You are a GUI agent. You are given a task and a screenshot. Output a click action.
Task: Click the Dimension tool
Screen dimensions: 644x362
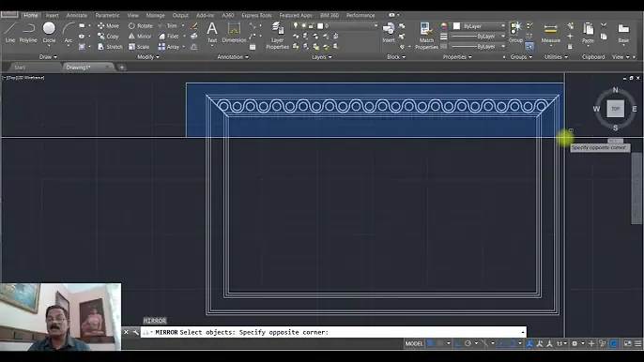(x=234, y=33)
